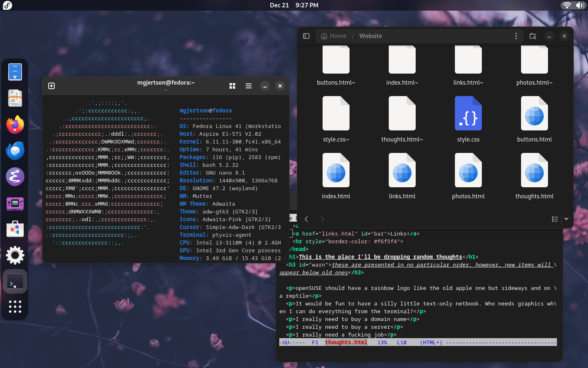Select the photos.html file icon

click(x=468, y=170)
